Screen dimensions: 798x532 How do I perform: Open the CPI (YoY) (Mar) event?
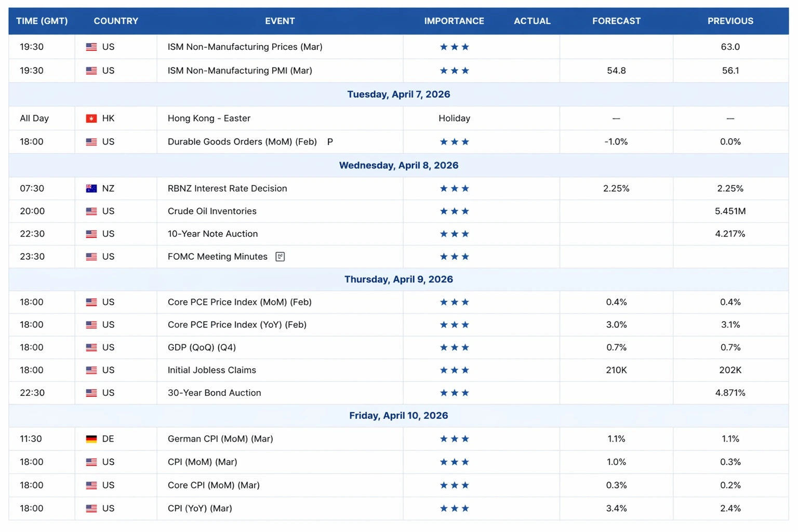pos(199,509)
